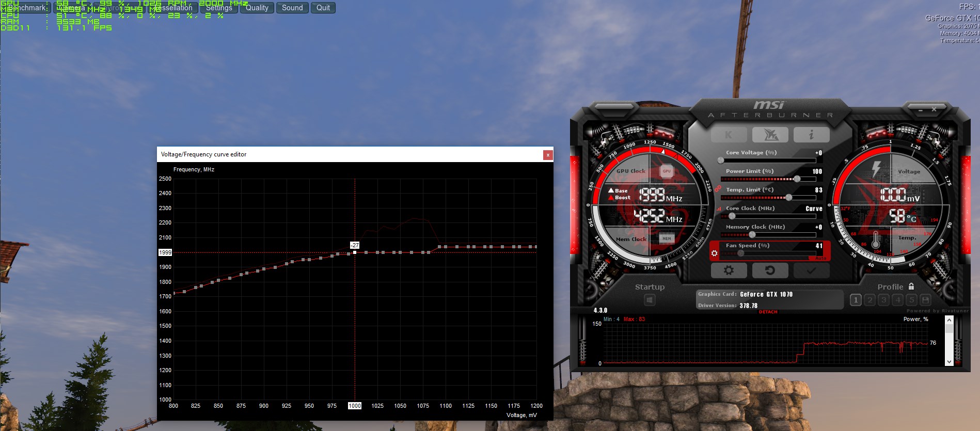Screen dimensions: 980x431
Task: Click the highlighted 1000 voltage axis label
Action: 355,406
